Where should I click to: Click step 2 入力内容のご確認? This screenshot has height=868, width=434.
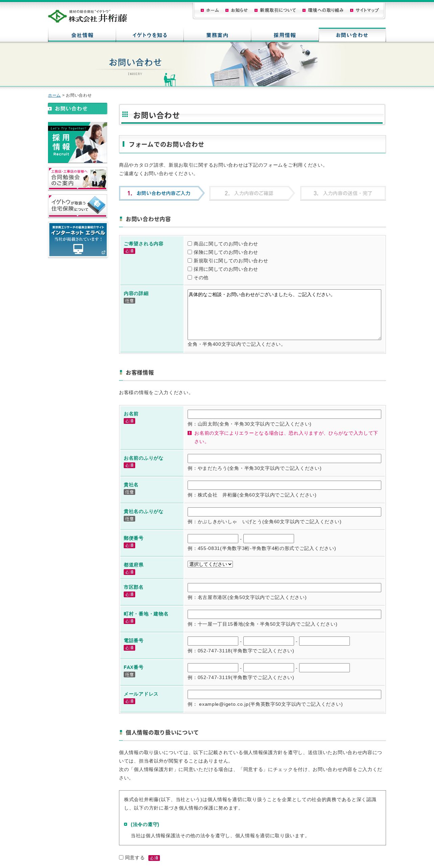(252, 193)
